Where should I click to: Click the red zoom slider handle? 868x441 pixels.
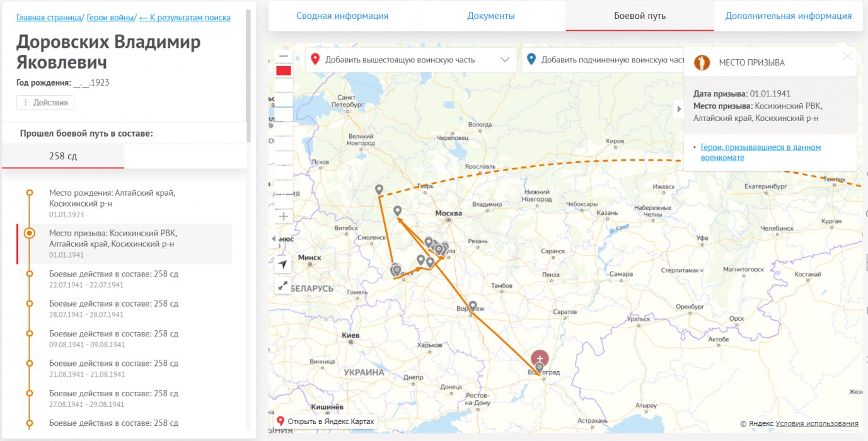[x=284, y=71]
